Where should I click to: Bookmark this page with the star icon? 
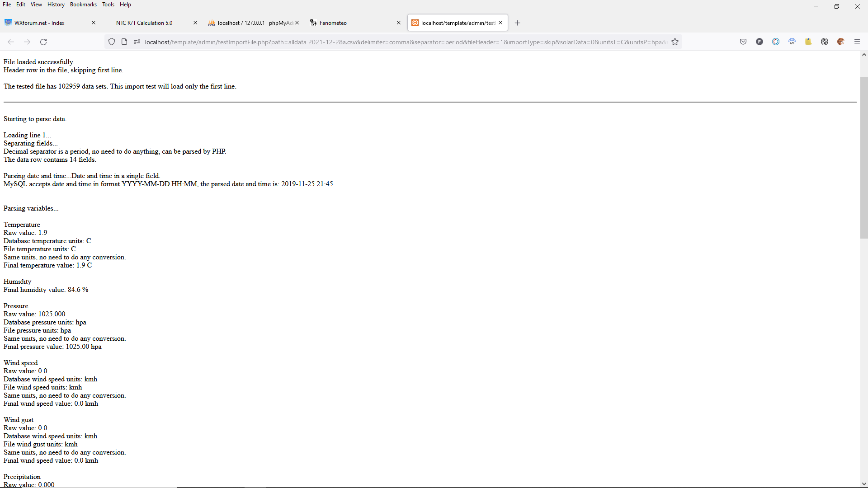(x=675, y=42)
